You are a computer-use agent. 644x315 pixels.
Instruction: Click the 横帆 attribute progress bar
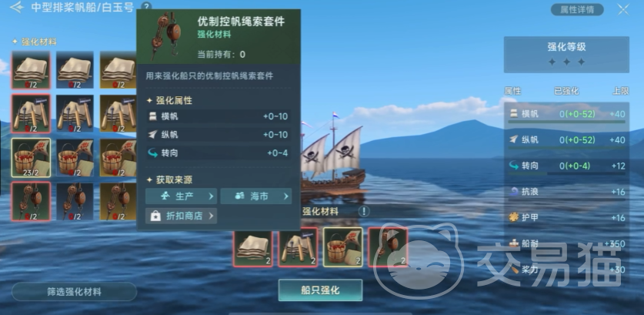[x=566, y=122]
